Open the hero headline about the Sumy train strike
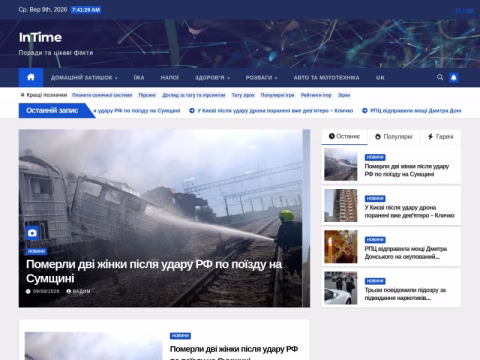Image resolution: width=480 pixels, height=360 pixels. 154,271
